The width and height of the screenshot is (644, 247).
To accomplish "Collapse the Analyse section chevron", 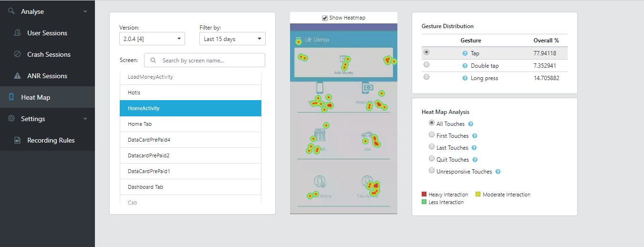I will [85, 11].
